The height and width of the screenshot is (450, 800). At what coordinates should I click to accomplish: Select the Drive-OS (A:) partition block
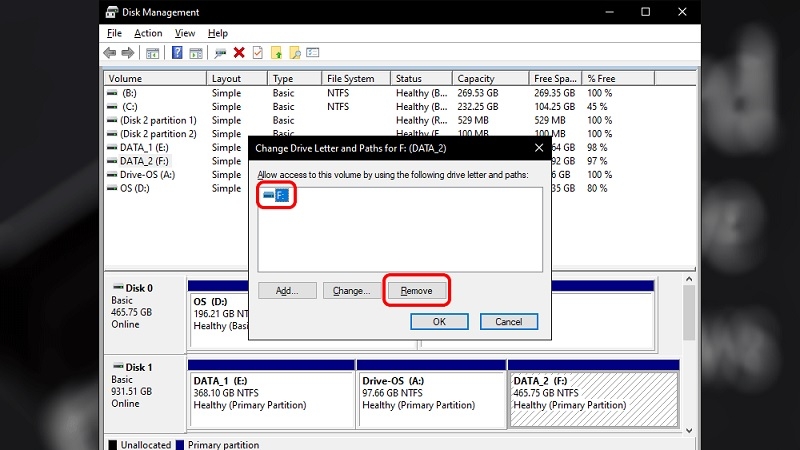pyautogui.click(x=432, y=394)
